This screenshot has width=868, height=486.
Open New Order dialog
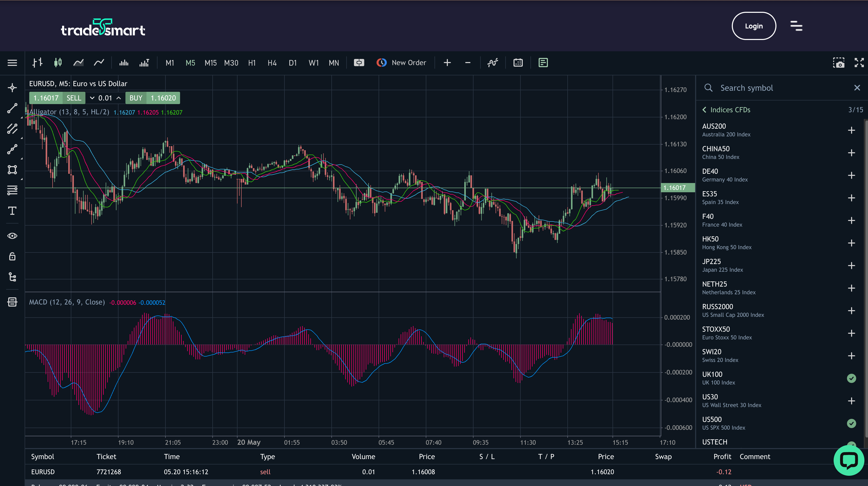point(401,63)
